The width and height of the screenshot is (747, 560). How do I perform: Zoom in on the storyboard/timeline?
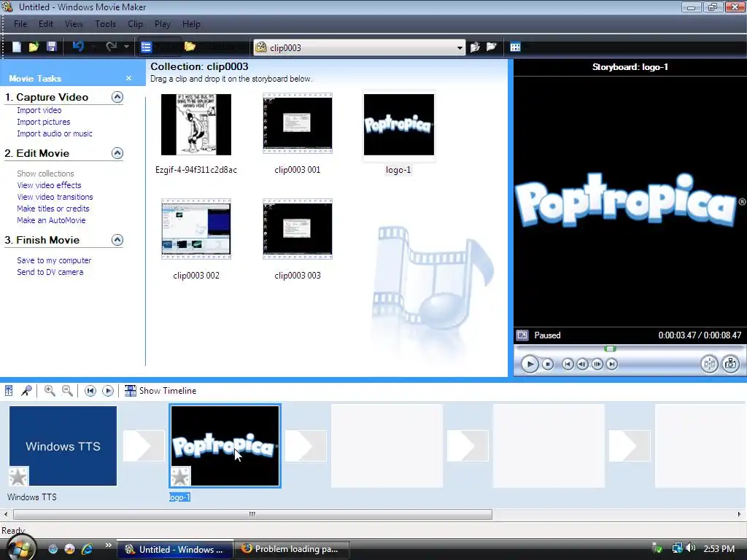pyautogui.click(x=49, y=391)
